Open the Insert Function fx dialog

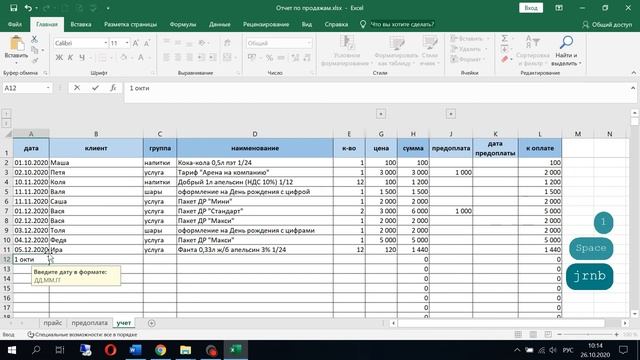[x=113, y=88]
